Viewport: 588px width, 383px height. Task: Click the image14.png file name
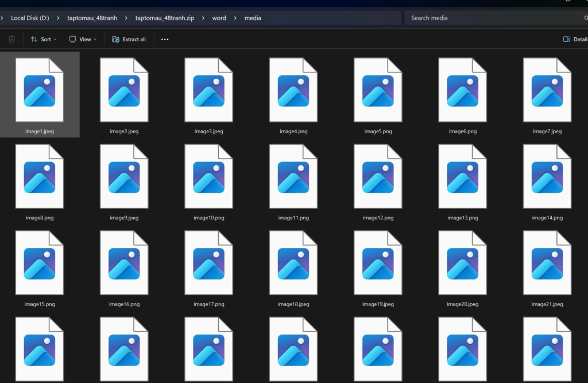(547, 218)
